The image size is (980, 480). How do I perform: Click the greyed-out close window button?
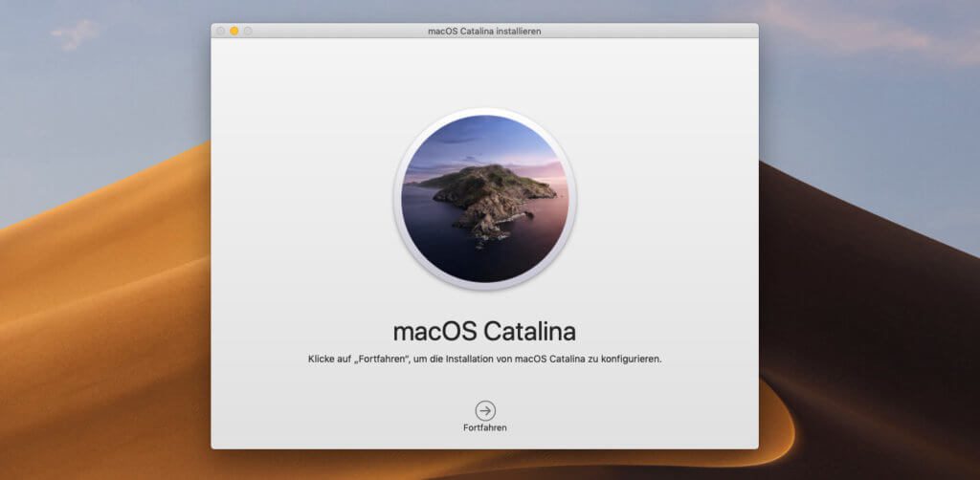pos(221,32)
